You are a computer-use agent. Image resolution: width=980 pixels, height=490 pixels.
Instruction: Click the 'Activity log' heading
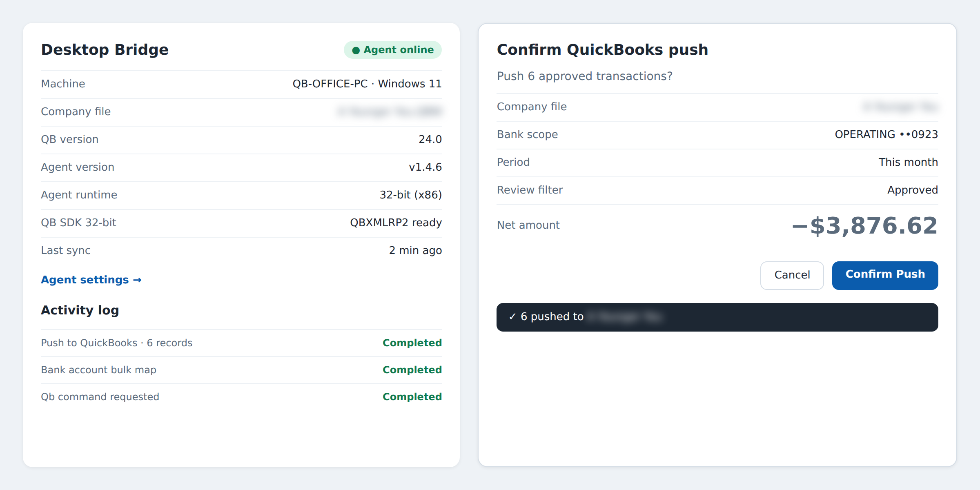(x=80, y=310)
